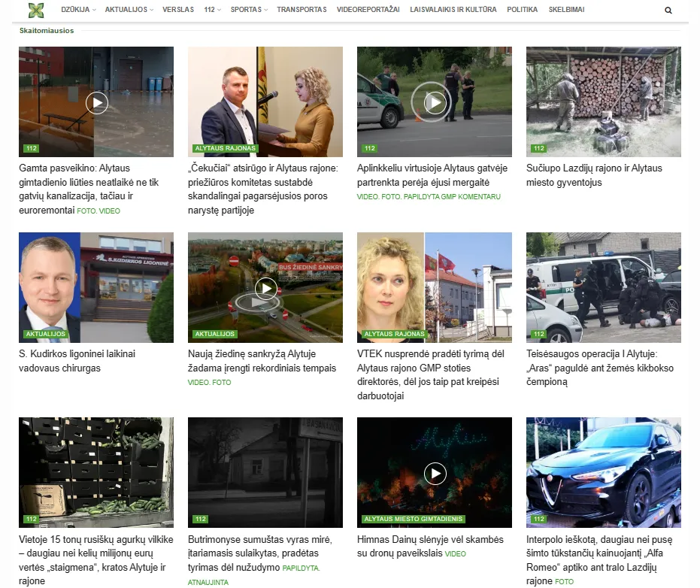Play the flooded street video thumbnail

pyautogui.click(x=96, y=102)
